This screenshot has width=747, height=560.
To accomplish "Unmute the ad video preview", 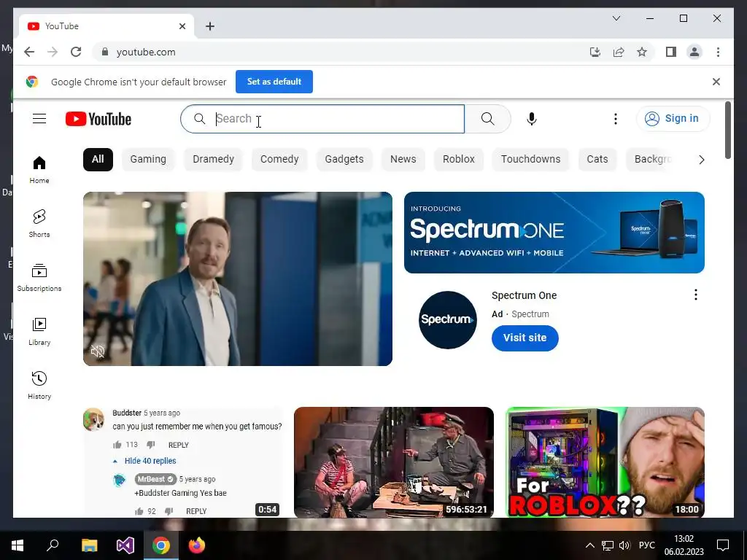I will 98,351.
